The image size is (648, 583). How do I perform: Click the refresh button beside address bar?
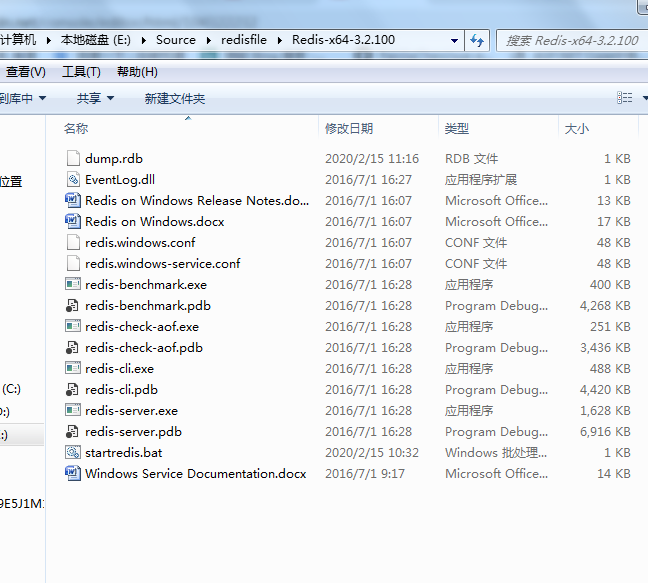point(477,40)
